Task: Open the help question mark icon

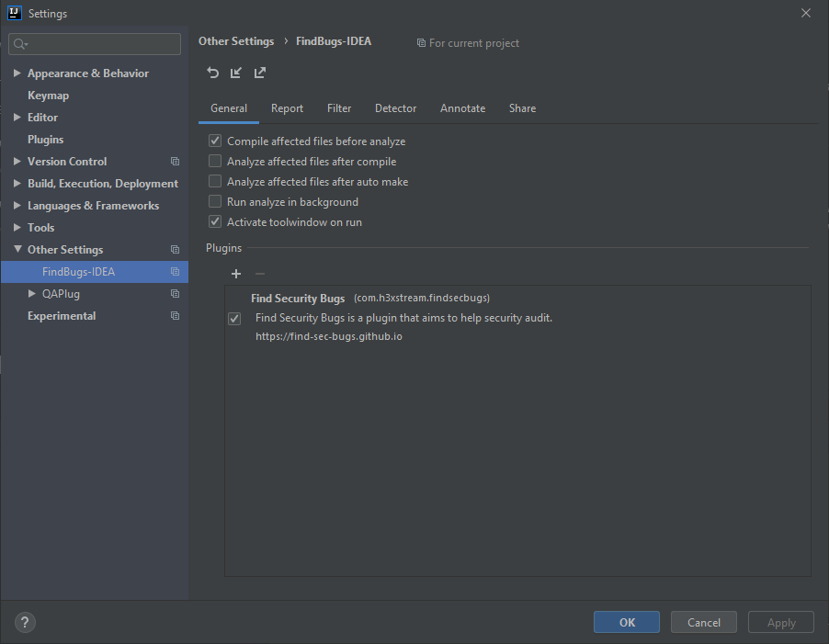Action: click(x=24, y=622)
